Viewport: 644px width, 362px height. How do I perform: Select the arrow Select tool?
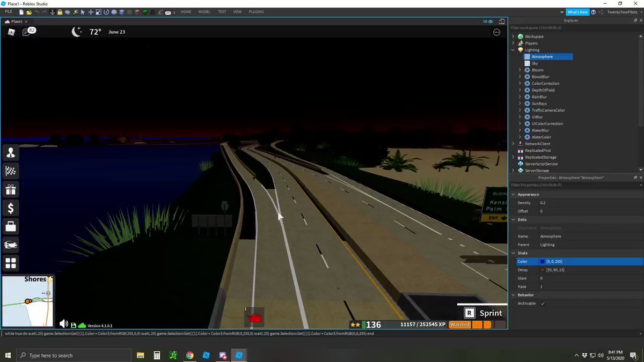click(83, 12)
